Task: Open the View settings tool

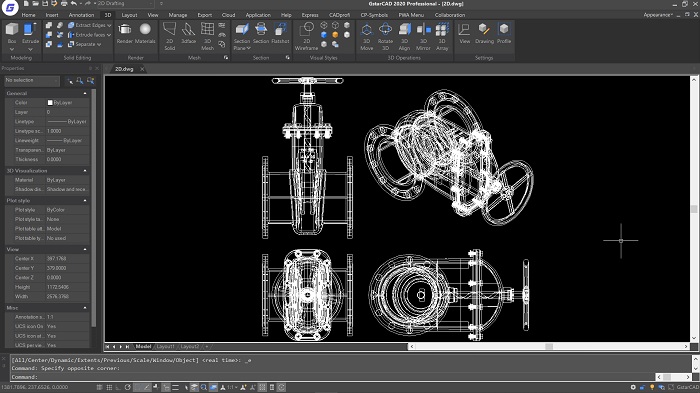Action: pyautogui.click(x=464, y=33)
